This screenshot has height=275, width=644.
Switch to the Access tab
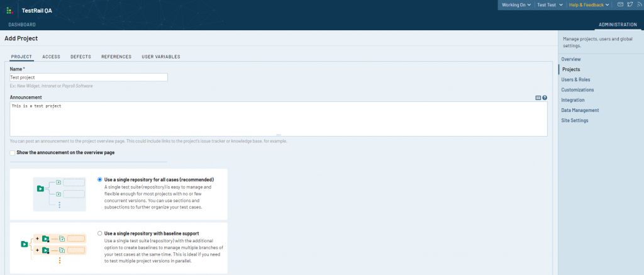pyautogui.click(x=52, y=57)
